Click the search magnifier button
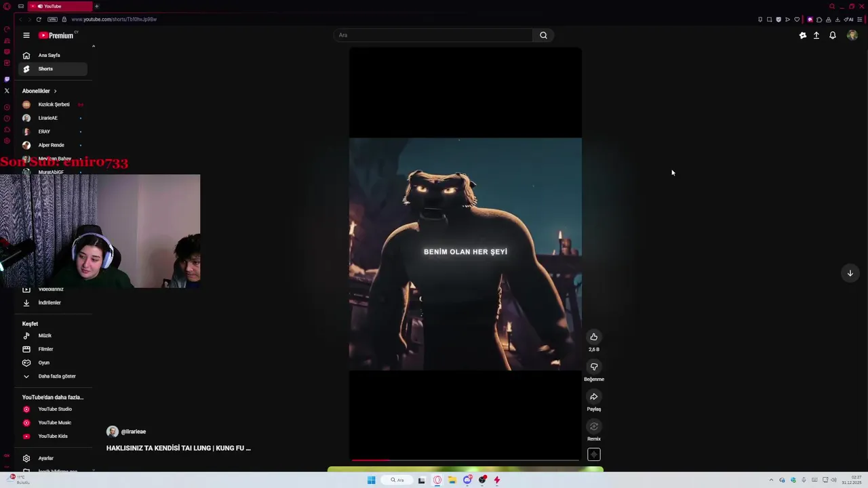 (543, 35)
